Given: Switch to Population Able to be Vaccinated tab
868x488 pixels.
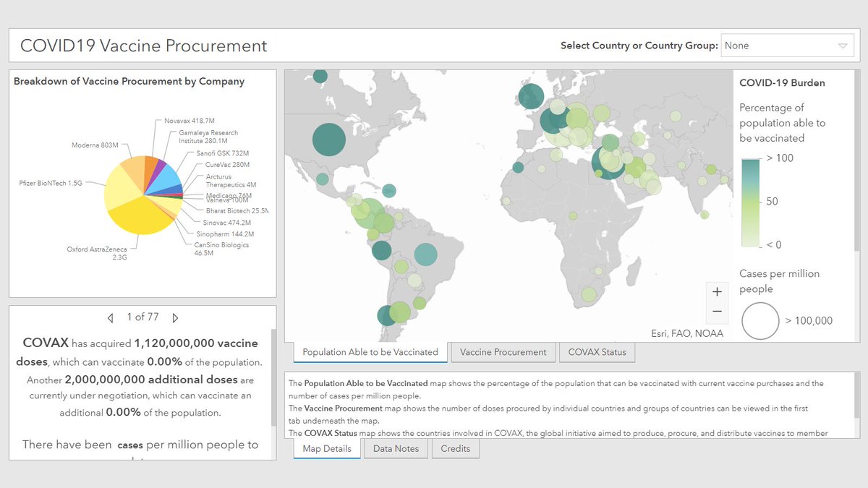Looking at the screenshot, I should 370,352.
